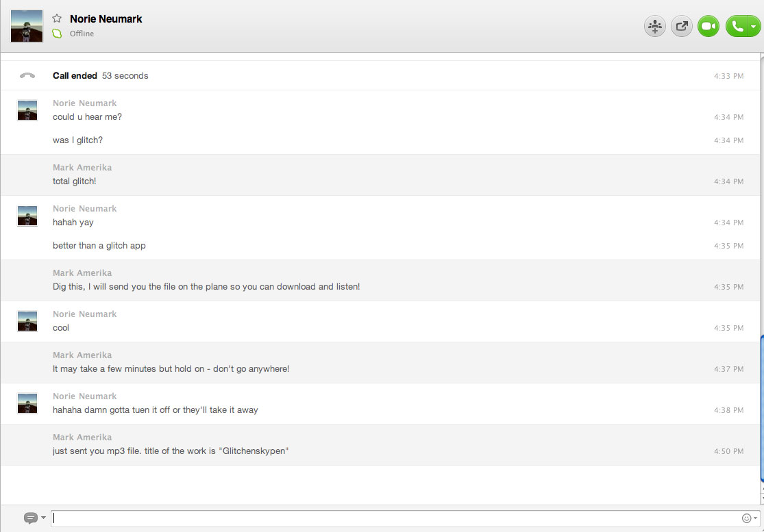Click the share/pop-out arrow icon
The height and width of the screenshot is (532, 764).
pyautogui.click(x=681, y=27)
